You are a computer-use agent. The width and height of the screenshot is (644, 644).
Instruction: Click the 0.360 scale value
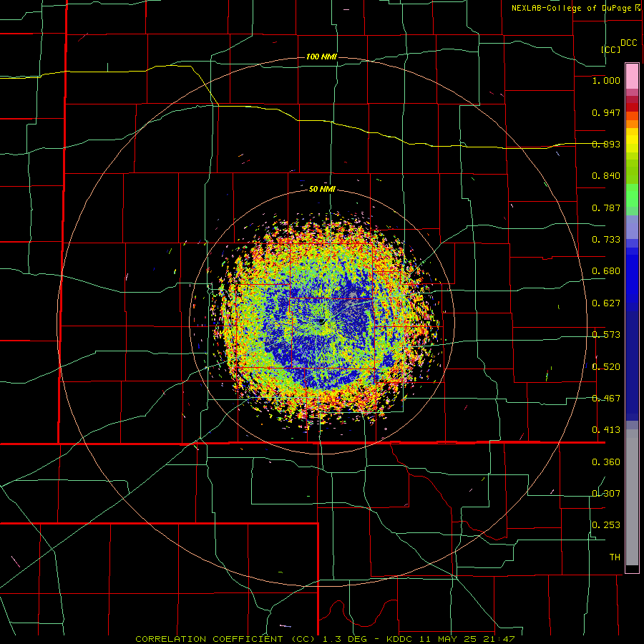tap(606, 462)
